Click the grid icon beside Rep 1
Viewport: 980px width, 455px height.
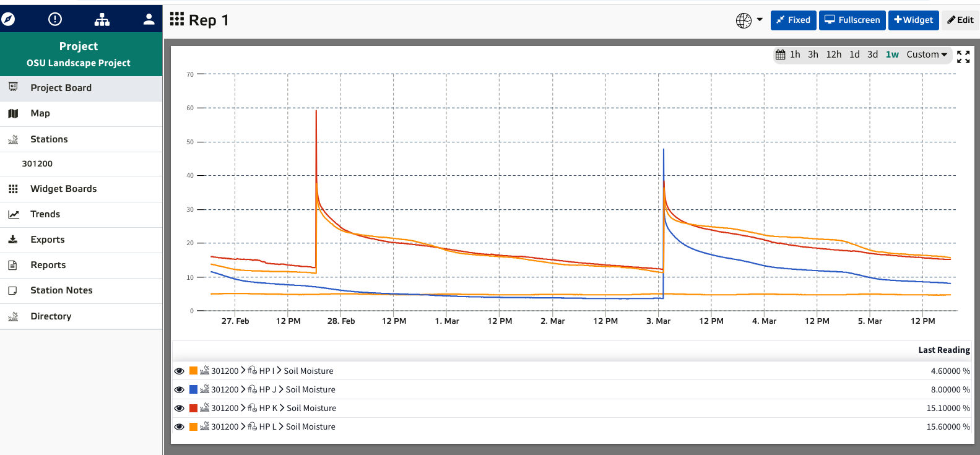coord(177,19)
